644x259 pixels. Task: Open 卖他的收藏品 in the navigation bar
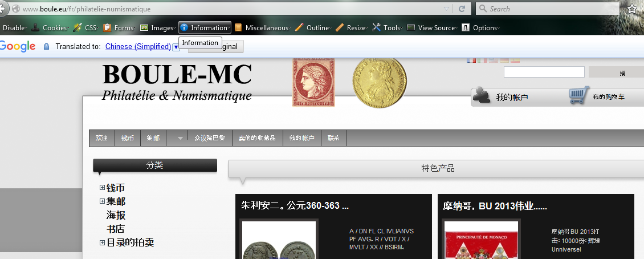coord(257,138)
